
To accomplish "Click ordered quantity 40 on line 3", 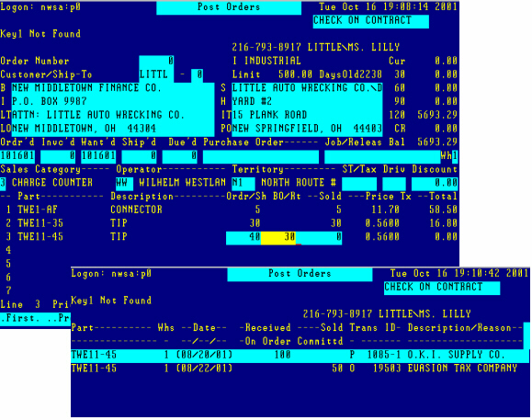I will (243, 237).
